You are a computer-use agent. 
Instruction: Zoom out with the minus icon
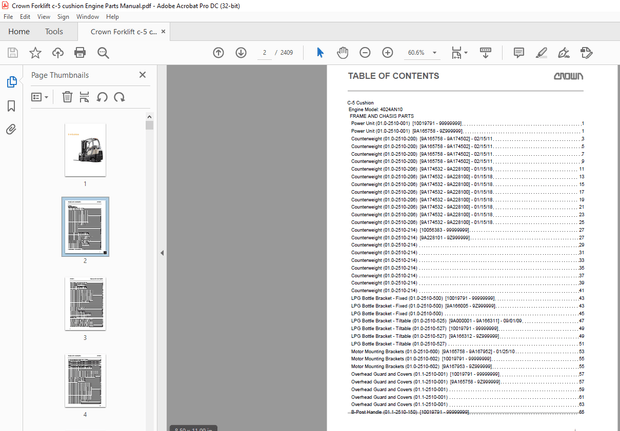[365, 53]
